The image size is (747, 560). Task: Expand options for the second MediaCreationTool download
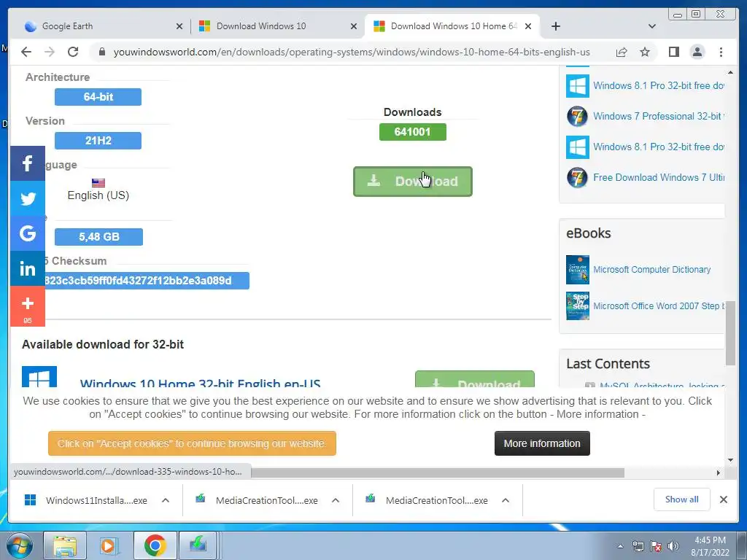coord(506,500)
